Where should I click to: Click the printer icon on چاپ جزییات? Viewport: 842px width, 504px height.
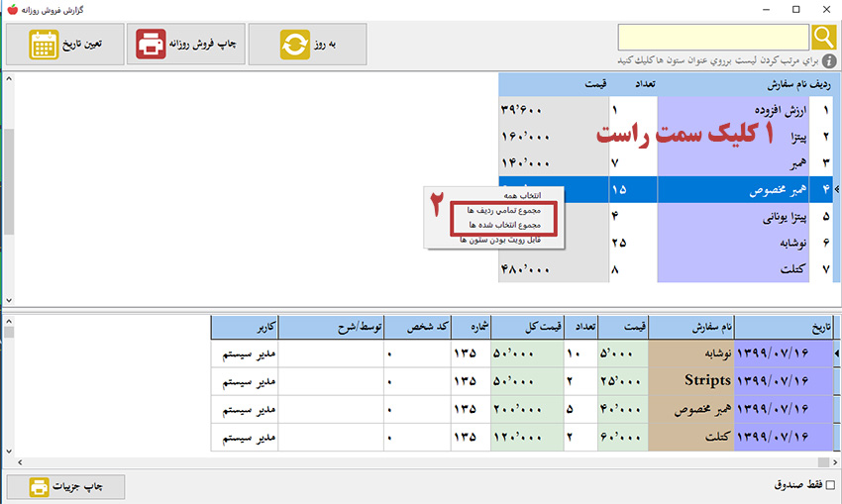pyautogui.click(x=39, y=486)
